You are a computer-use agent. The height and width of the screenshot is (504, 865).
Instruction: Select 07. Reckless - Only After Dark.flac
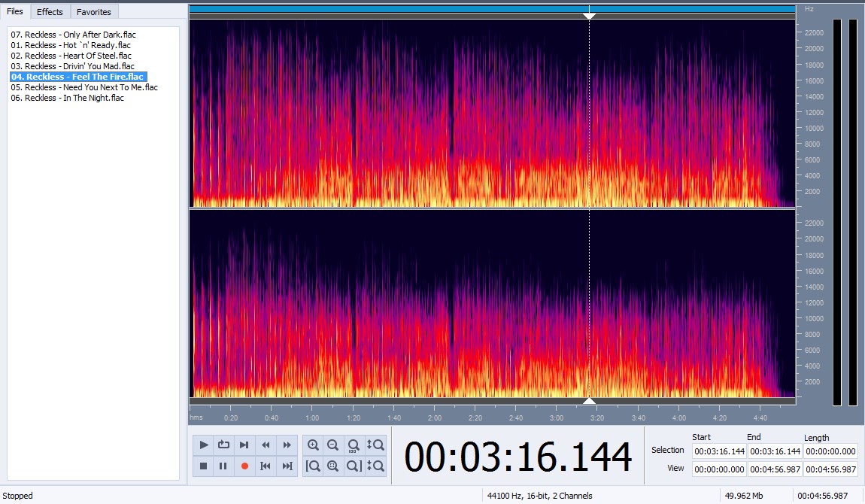74,35
